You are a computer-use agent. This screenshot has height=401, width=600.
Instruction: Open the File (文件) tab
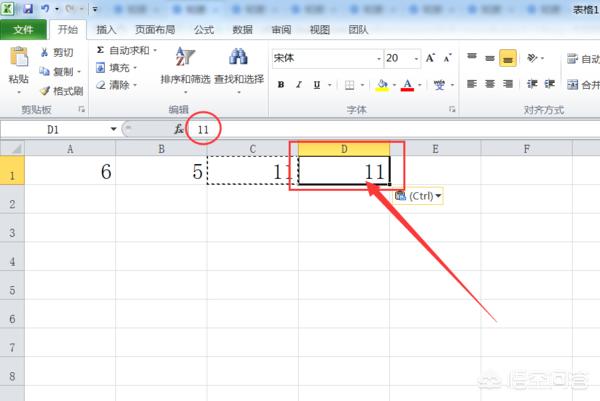coord(23,29)
